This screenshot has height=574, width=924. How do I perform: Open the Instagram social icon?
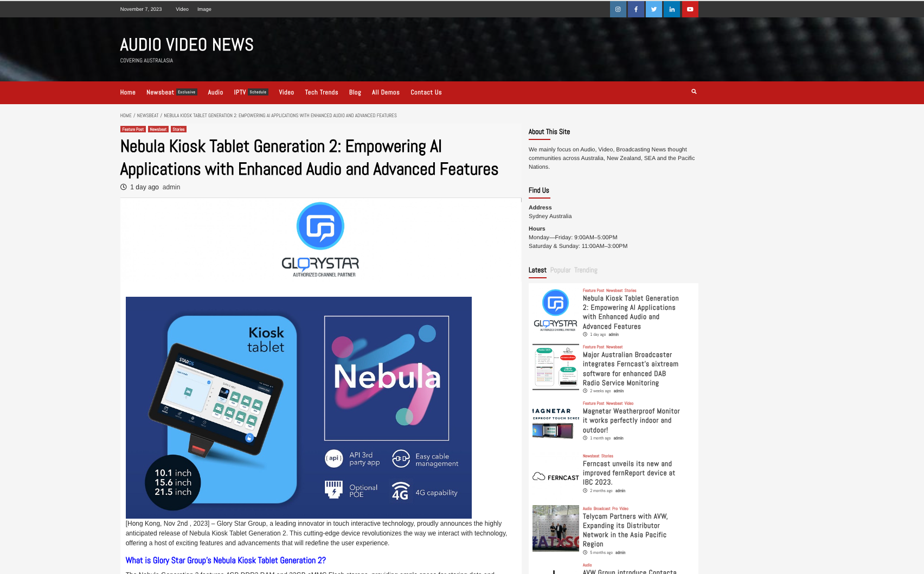coord(618,9)
